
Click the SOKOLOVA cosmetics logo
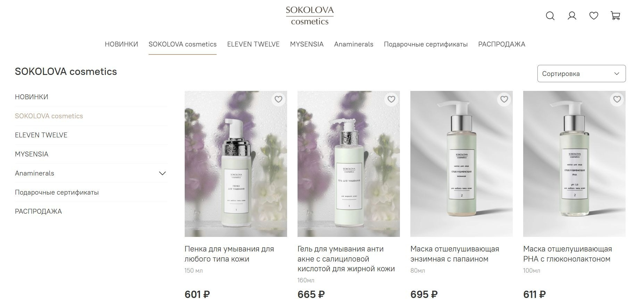point(310,16)
